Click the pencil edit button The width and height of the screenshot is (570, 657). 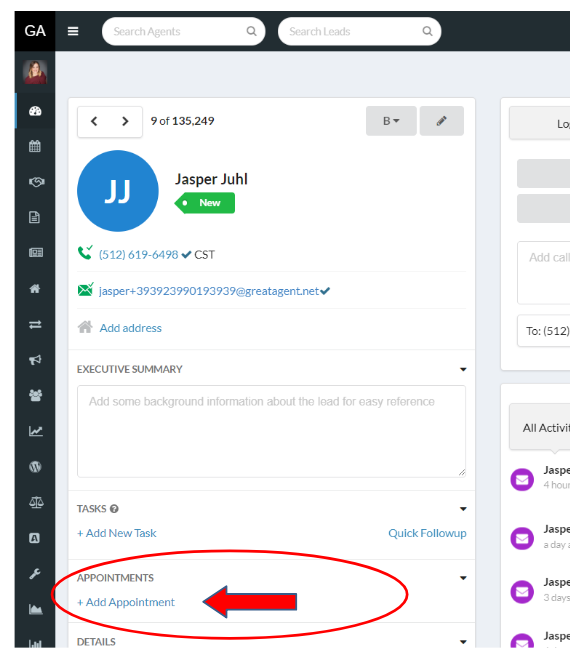pos(442,121)
